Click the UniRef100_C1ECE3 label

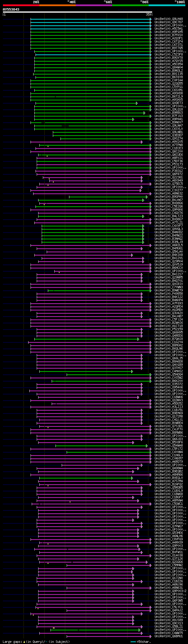pos(169,148)
